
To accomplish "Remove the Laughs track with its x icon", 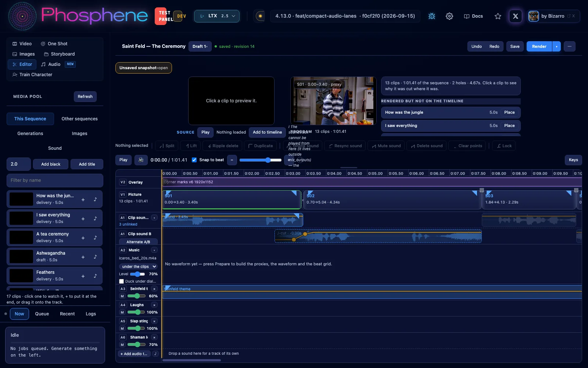I will (x=154, y=305).
